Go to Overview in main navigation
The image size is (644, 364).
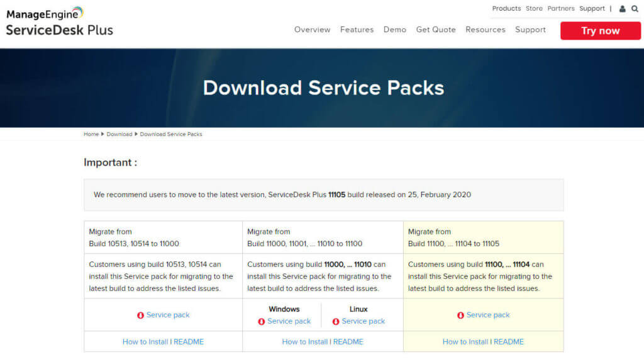(x=312, y=30)
